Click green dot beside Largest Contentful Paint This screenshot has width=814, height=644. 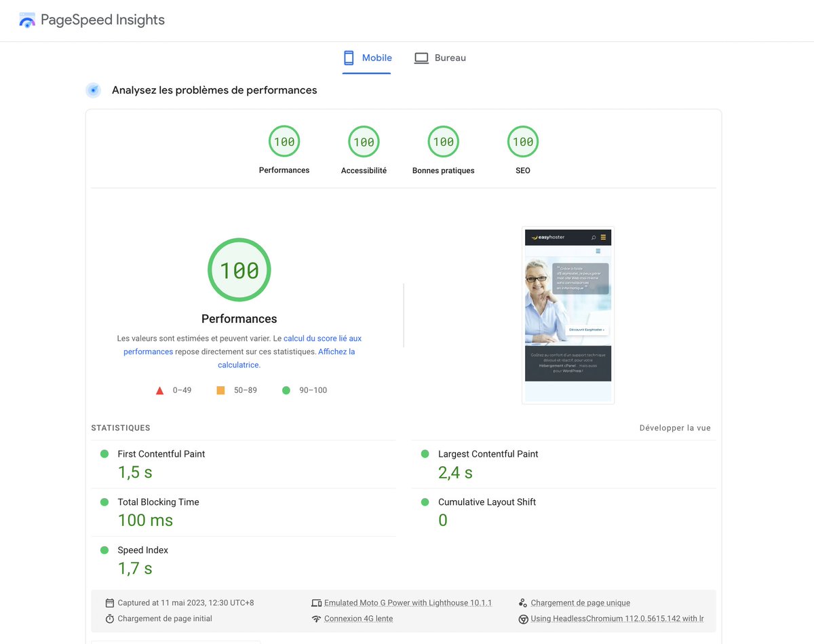click(x=425, y=454)
